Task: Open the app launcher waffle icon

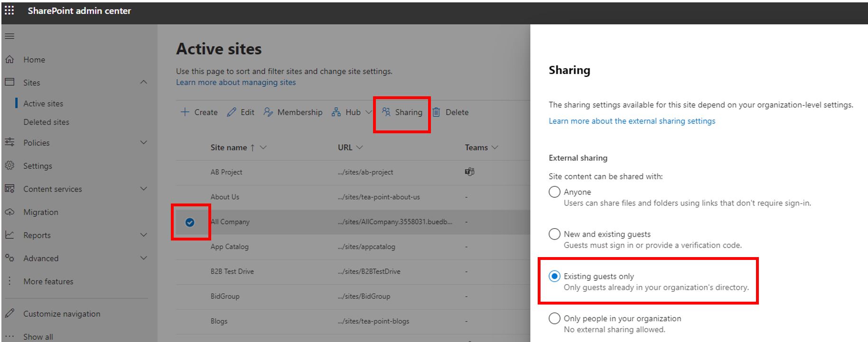Action: tap(9, 10)
